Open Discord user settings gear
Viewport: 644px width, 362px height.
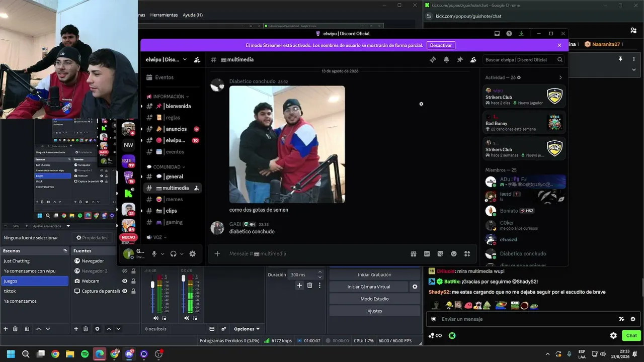[192, 254]
